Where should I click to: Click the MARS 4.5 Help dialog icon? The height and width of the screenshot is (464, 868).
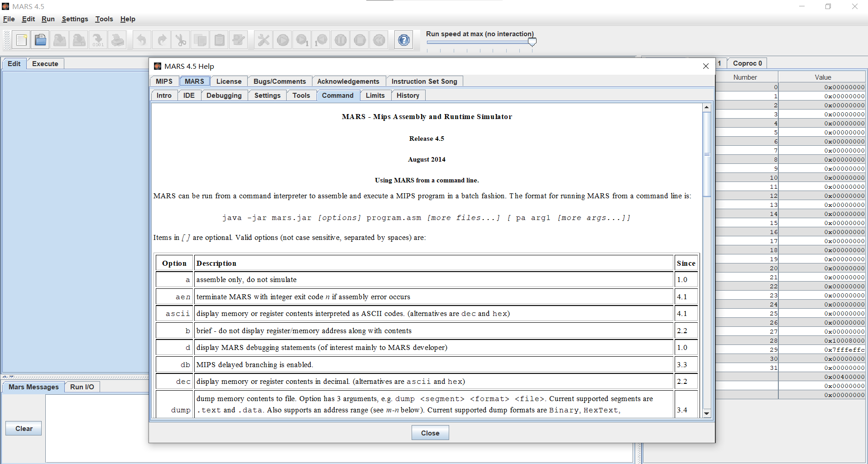(x=158, y=66)
